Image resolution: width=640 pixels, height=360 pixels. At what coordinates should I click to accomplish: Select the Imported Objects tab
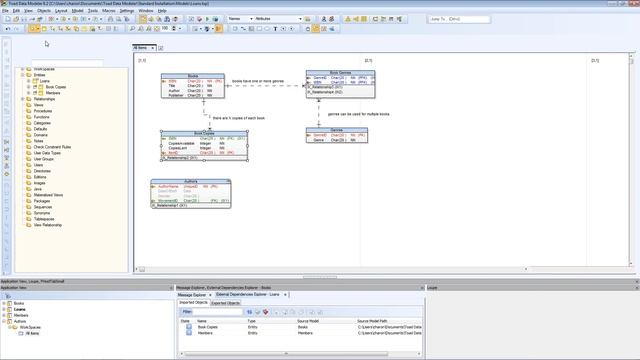point(193,303)
